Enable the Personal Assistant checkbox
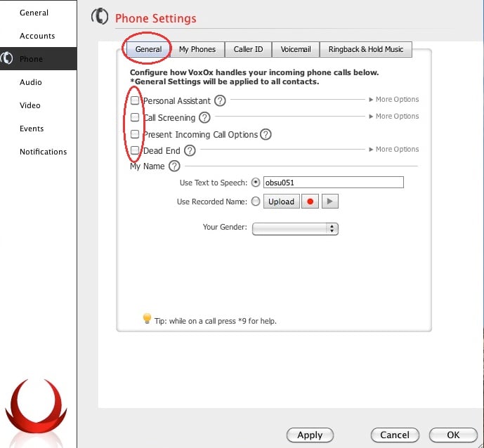 point(135,100)
